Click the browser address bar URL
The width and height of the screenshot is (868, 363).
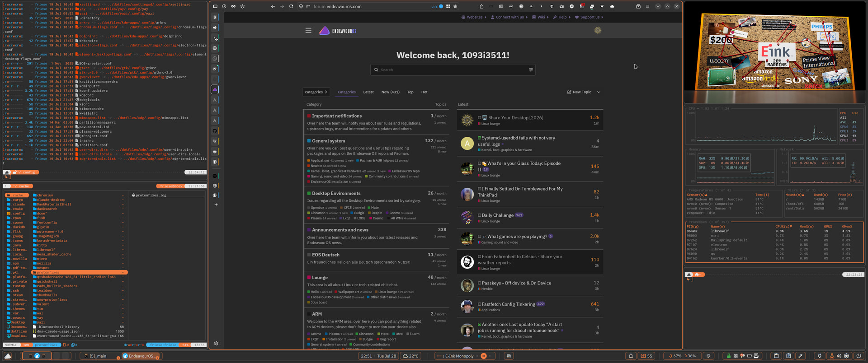pos(337,6)
